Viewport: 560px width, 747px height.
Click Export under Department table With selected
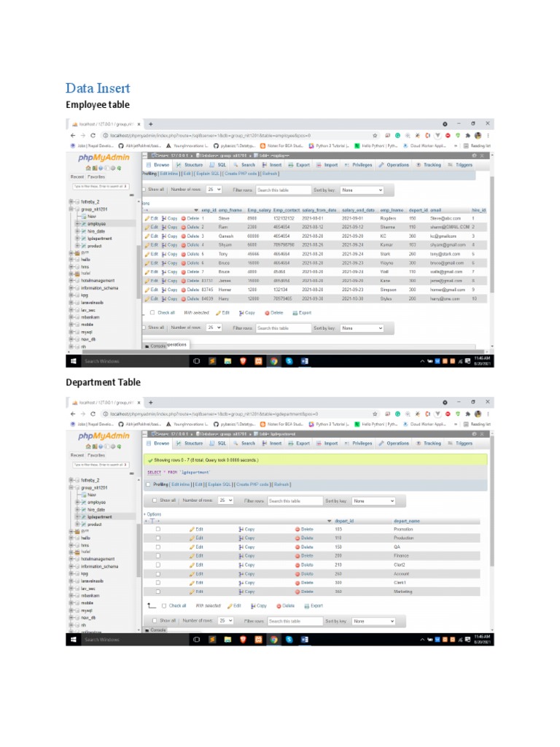(314, 606)
